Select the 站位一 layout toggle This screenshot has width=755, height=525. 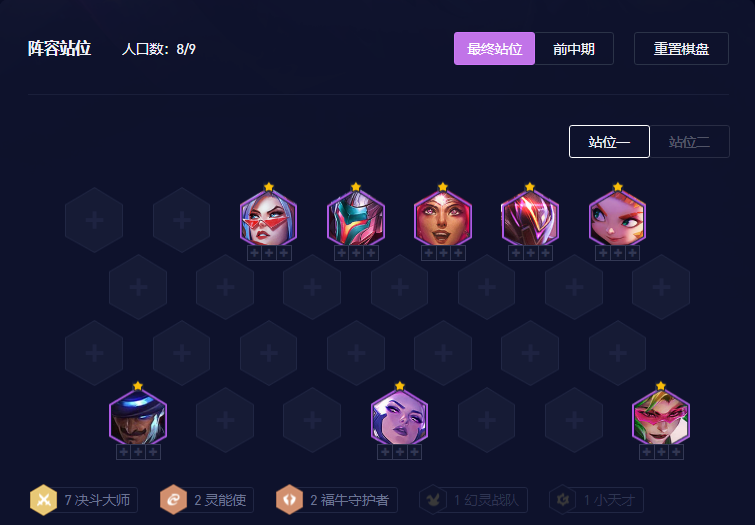[609, 142]
